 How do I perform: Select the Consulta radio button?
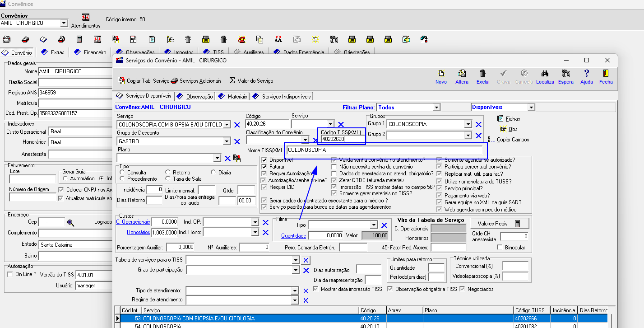123,173
